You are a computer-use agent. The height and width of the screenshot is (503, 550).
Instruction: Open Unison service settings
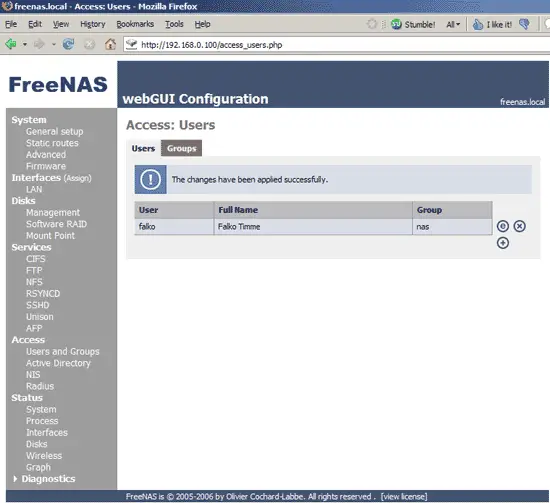click(40, 317)
